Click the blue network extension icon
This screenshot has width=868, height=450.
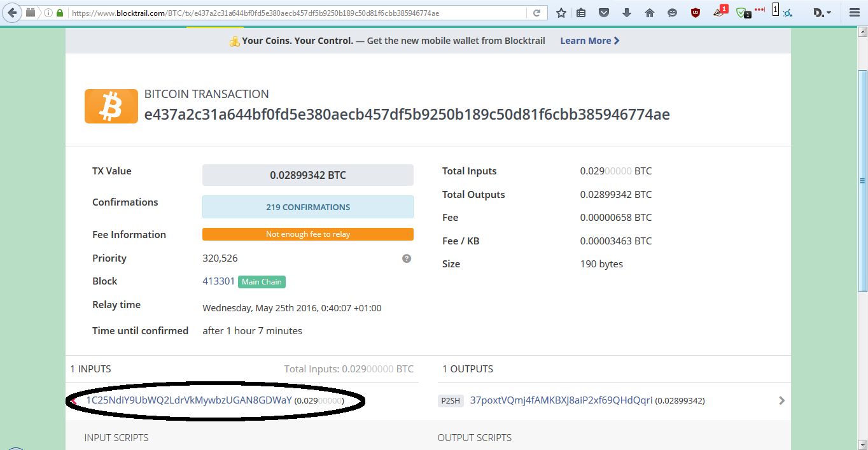point(787,13)
